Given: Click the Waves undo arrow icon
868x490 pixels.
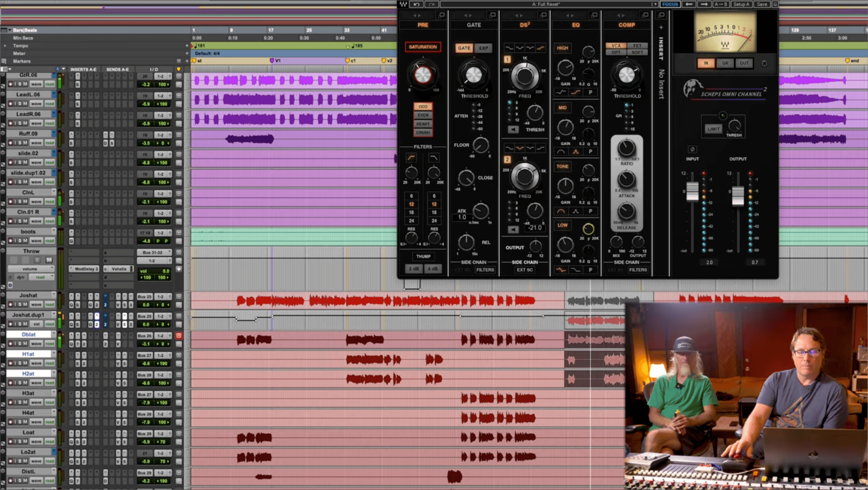Looking at the screenshot, I should pos(416,4).
